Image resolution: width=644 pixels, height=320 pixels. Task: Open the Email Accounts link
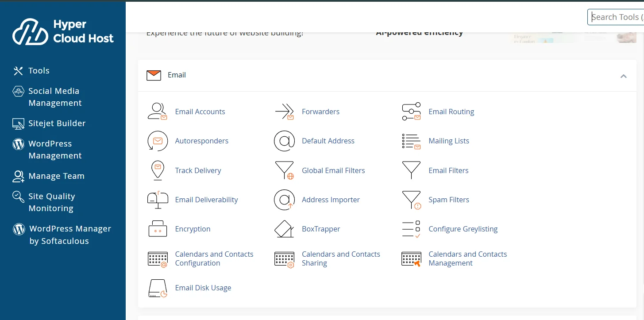pos(200,112)
